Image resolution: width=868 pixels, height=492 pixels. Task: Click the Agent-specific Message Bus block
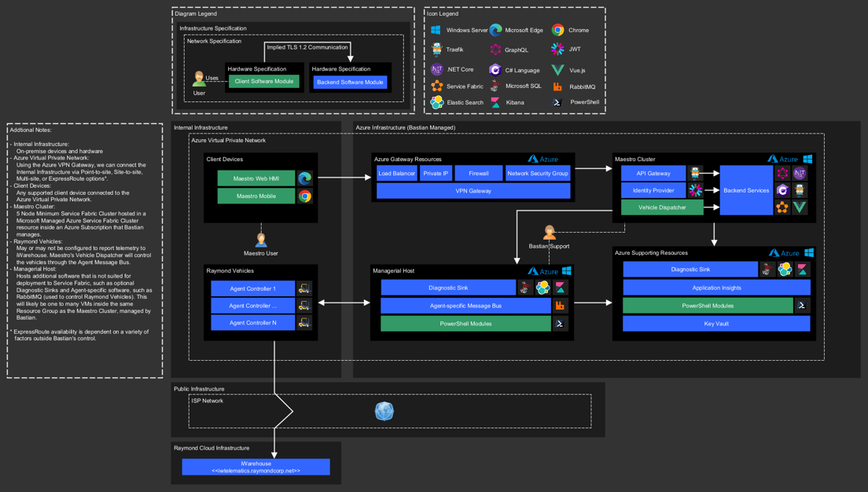pos(465,305)
